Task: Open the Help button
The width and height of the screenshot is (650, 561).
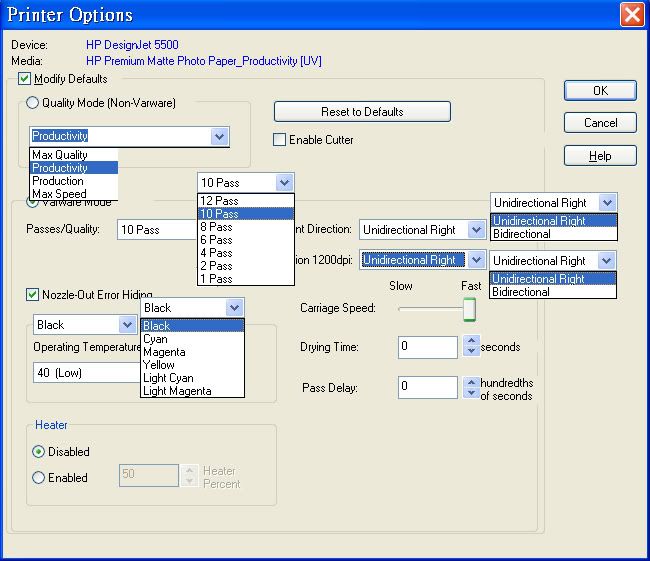Action: tap(599, 156)
